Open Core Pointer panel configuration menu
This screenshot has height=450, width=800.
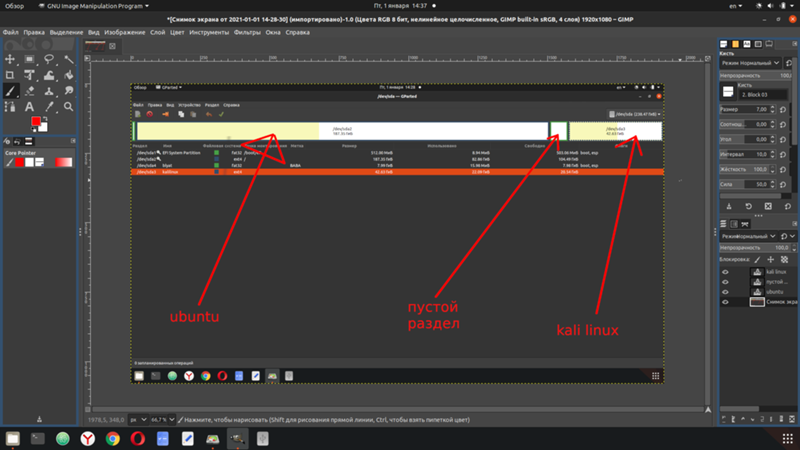[x=73, y=141]
